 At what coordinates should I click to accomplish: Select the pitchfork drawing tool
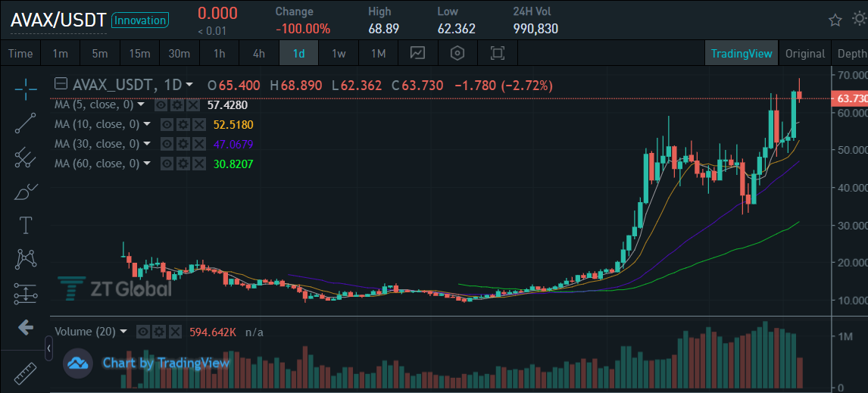pos(26,158)
